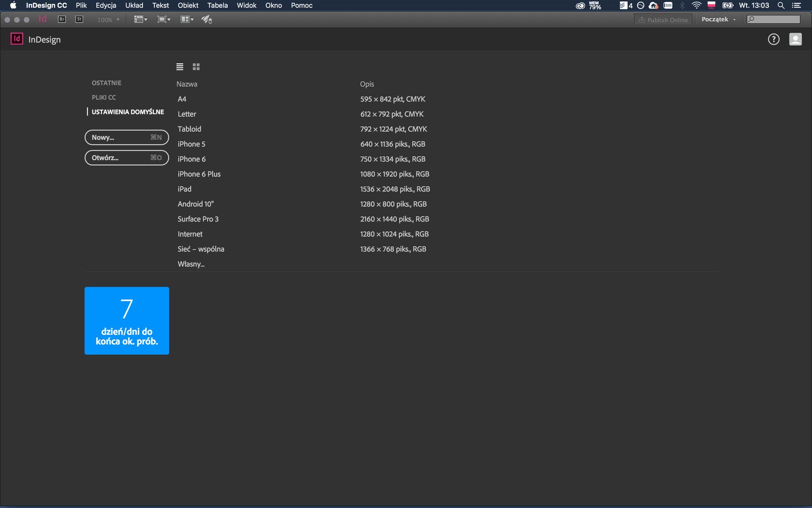
Task: Open the user profile avatar icon
Action: pos(795,39)
